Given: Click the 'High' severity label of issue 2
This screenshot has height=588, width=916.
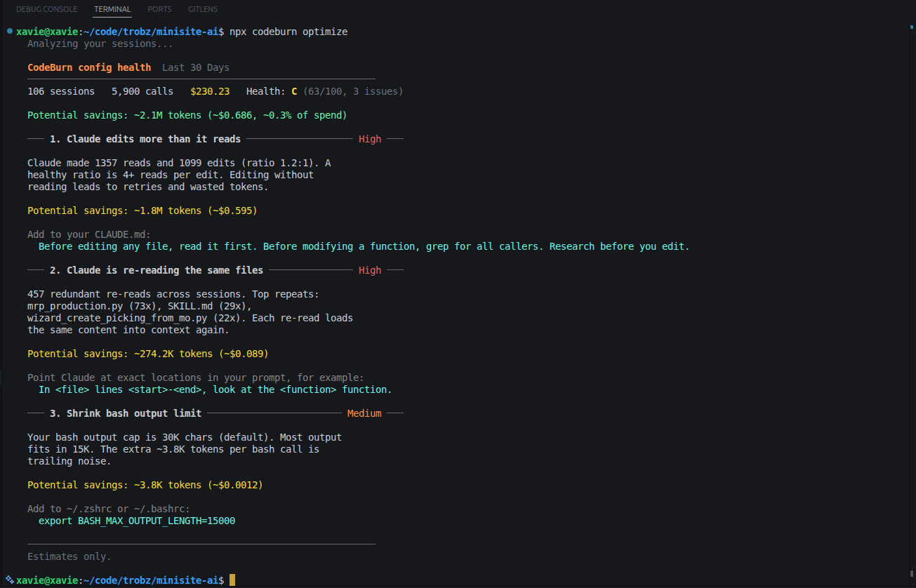Looking at the screenshot, I should coord(370,270).
